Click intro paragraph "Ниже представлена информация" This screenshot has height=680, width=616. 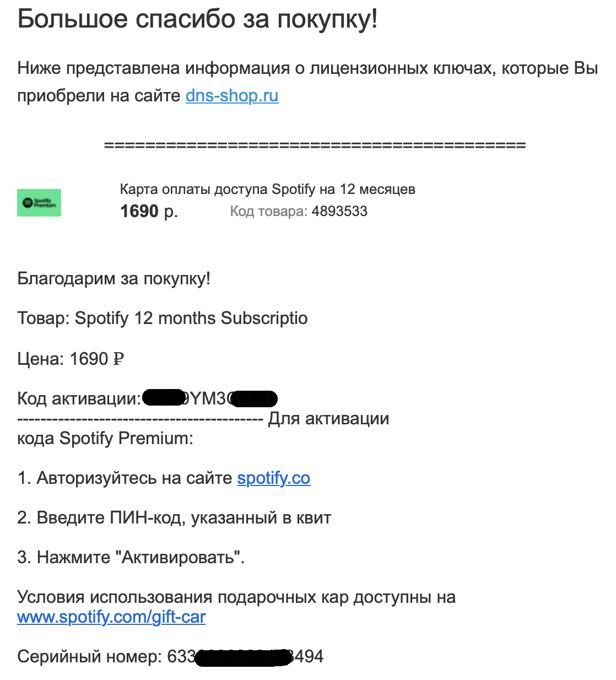click(307, 68)
